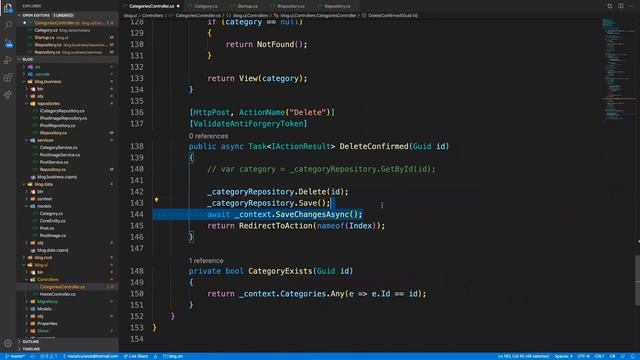Image resolution: width=640 pixels, height=360 pixels.
Task: Expand the blog.root folder
Action: [x=67, y=258]
